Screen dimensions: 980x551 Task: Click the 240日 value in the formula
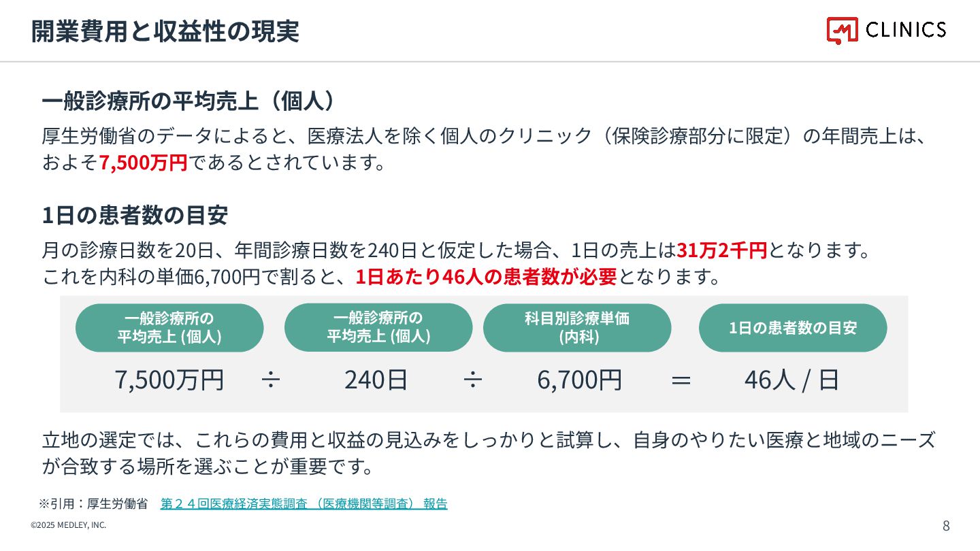376,380
